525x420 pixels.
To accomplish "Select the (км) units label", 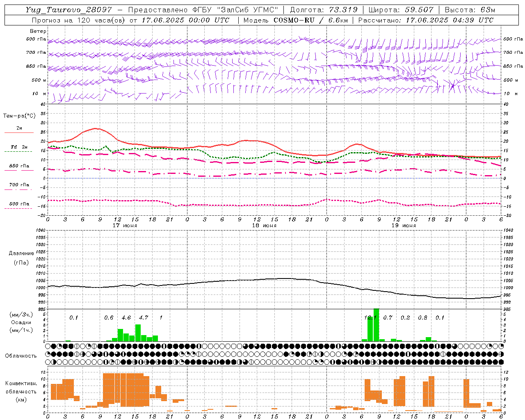I will 21,400.
